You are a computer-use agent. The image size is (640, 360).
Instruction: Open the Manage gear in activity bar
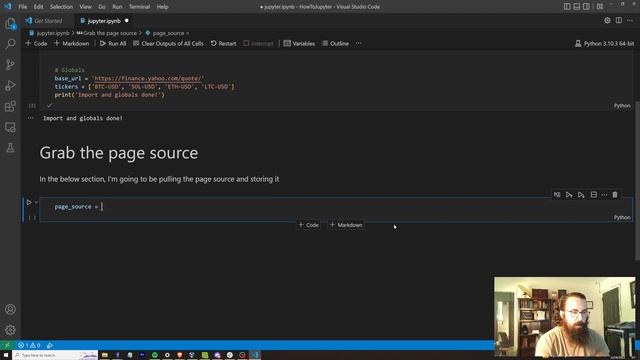[10, 330]
